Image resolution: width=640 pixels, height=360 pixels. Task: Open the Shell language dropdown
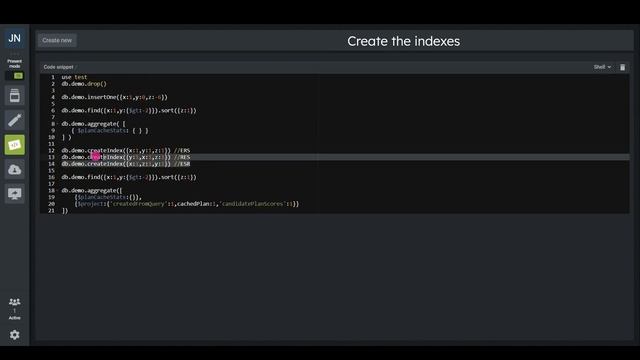click(x=602, y=67)
